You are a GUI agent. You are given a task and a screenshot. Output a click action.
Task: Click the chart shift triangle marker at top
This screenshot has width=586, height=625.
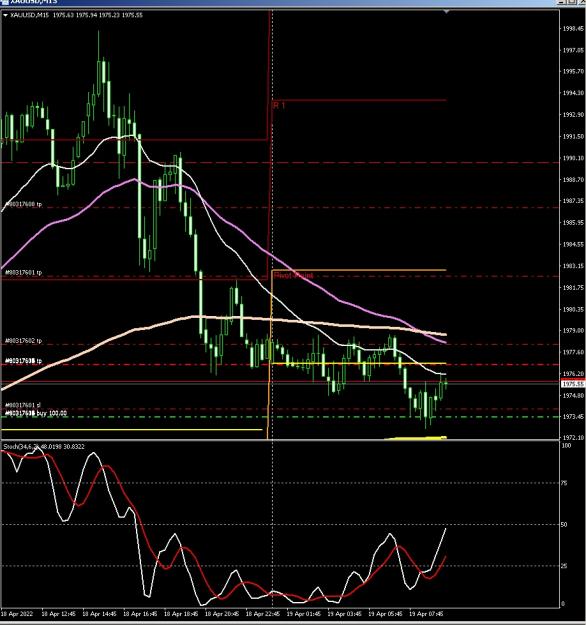[446, 12]
